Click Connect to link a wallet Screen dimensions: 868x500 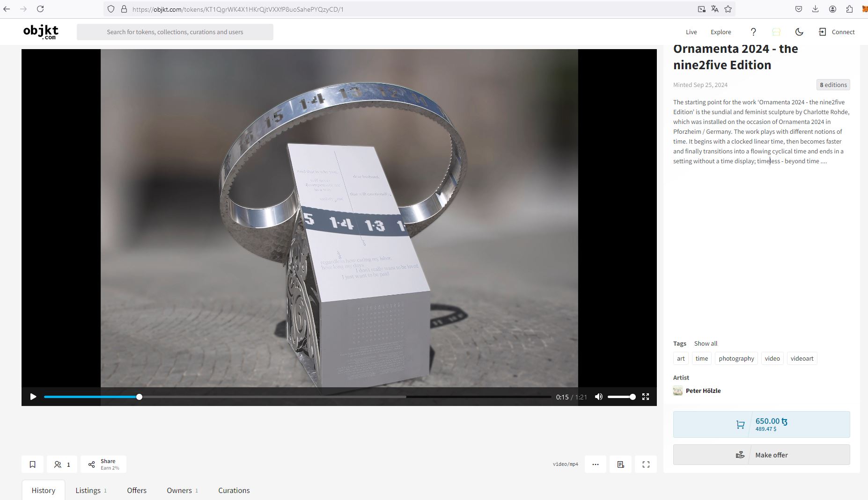click(837, 32)
